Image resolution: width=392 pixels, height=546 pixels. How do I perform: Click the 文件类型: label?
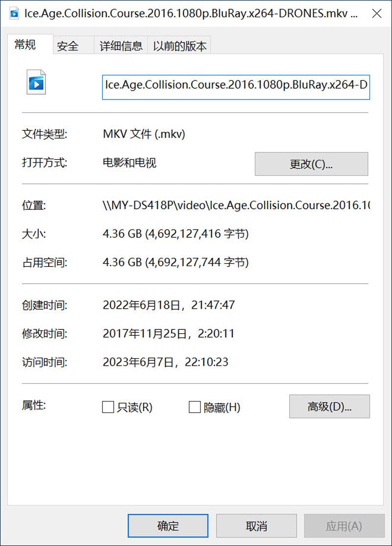(45, 134)
